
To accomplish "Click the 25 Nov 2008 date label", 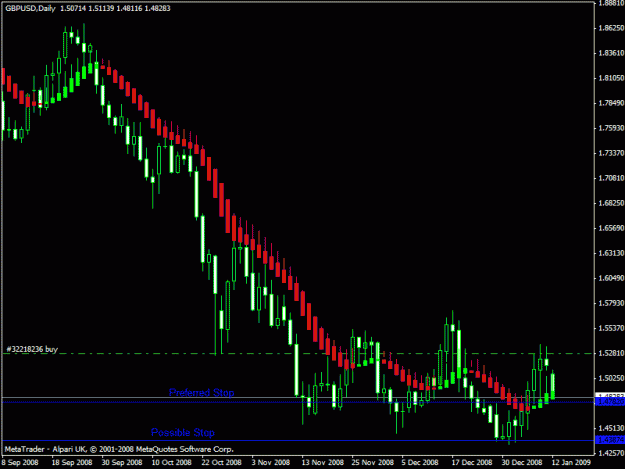I will 372,463.
